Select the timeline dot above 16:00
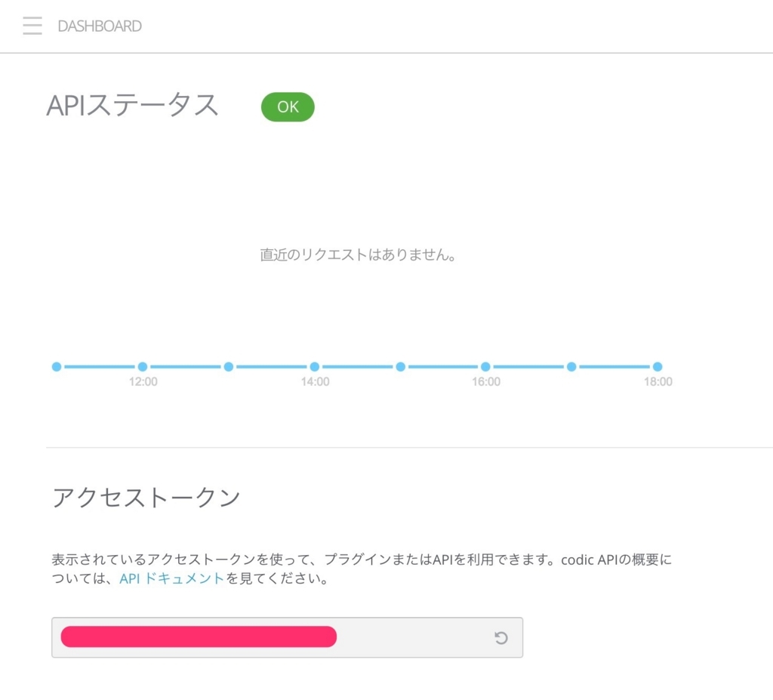Screen dimensions: 773x700 tap(486, 366)
